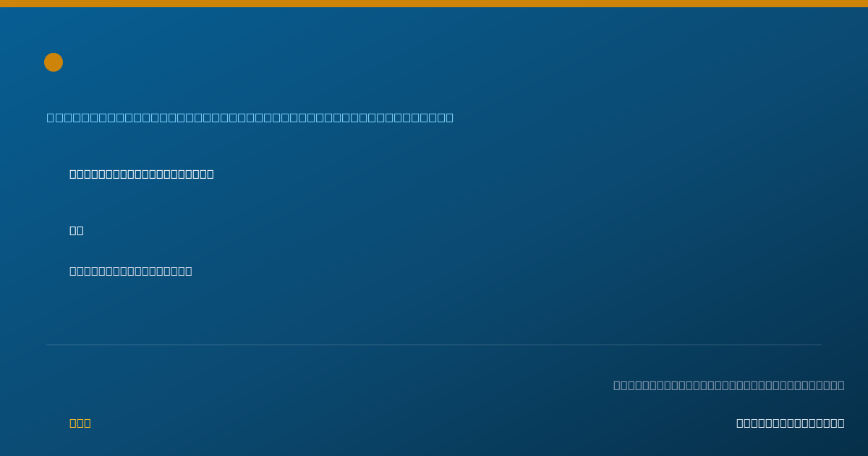868x456 pixels.
Task: Click the orange circle icon
Action: pos(54,62)
